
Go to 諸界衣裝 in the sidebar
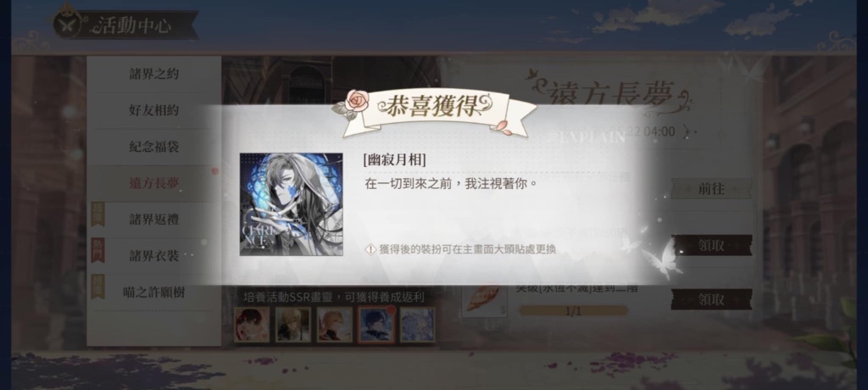[x=154, y=255]
